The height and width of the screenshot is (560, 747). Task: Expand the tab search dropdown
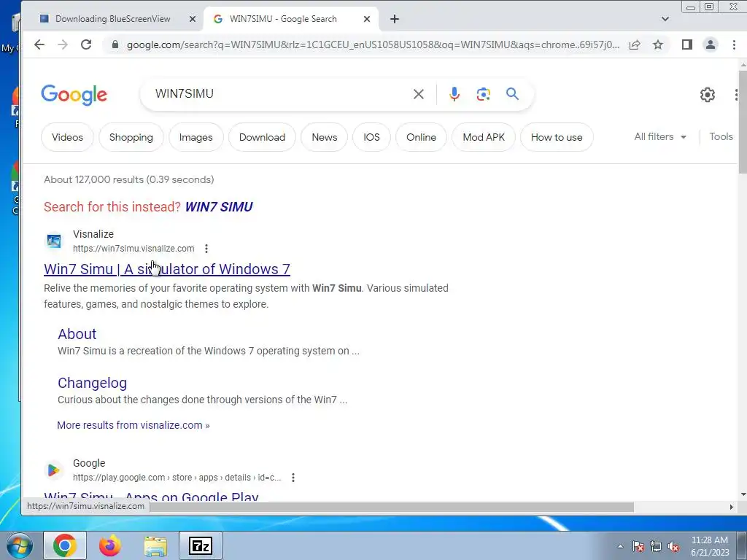665,19
